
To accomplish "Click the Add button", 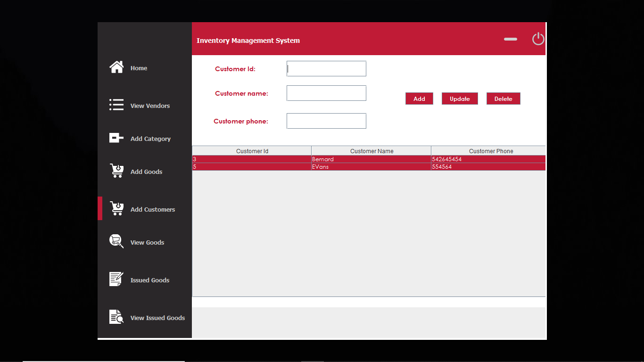I will tap(419, 99).
